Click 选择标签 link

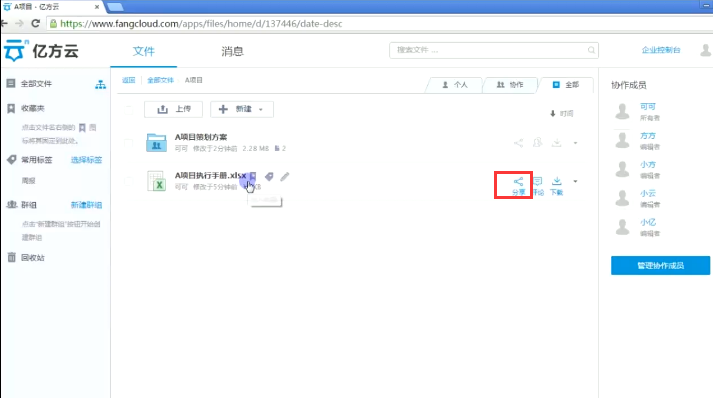point(86,160)
